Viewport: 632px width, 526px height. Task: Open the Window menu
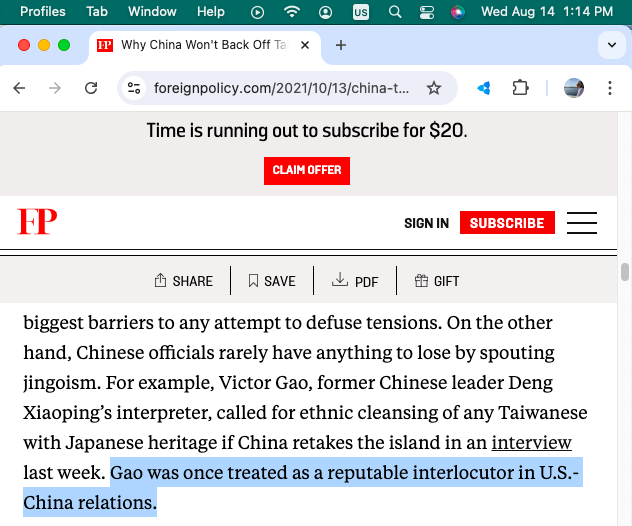[152, 12]
